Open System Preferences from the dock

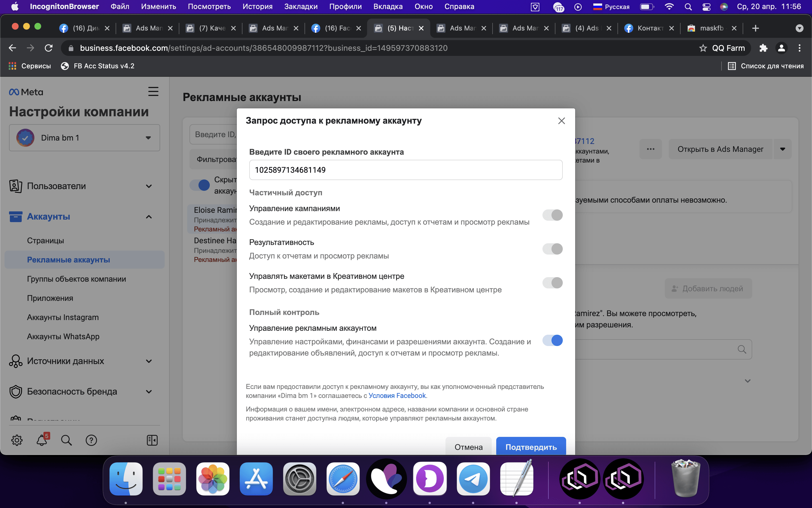[x=300, y=479]
